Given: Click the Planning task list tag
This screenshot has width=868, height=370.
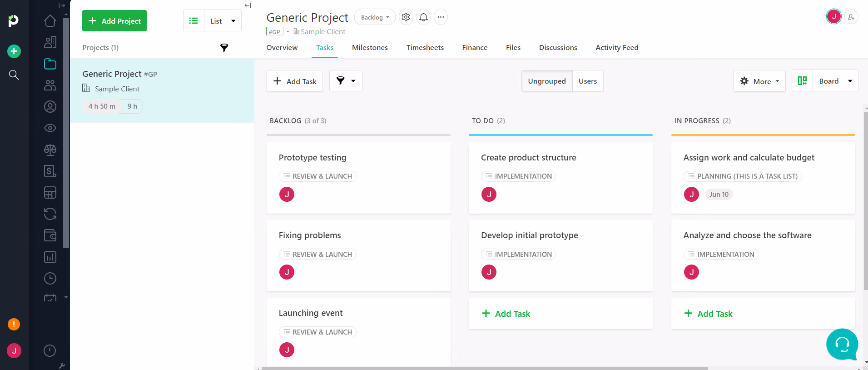Looking at the screenshot, I should pos(743,176).
